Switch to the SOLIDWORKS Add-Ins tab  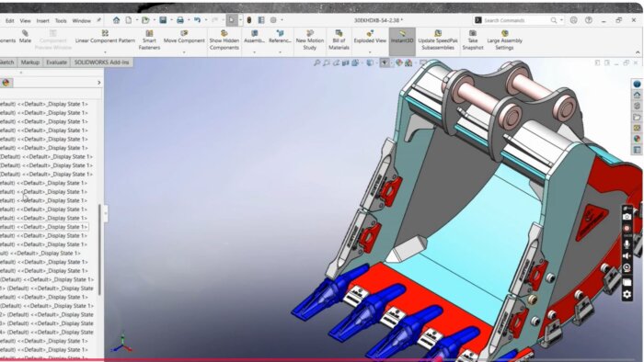point(101,62)
